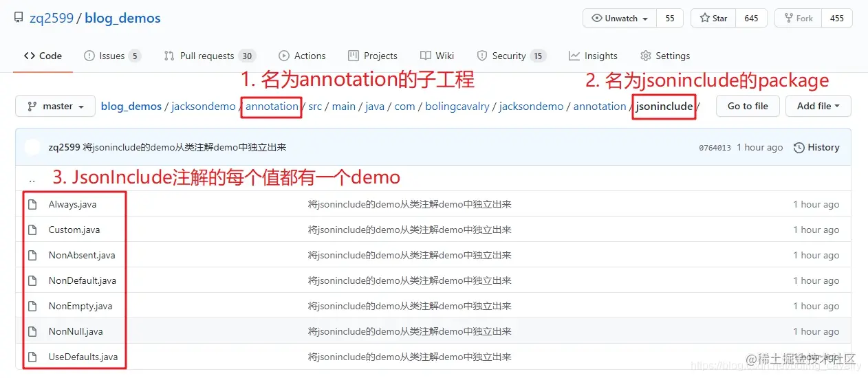This screenshot has width=868, height=378.
Task: Go to main in the breadcrumb
Action: [344, 107]
